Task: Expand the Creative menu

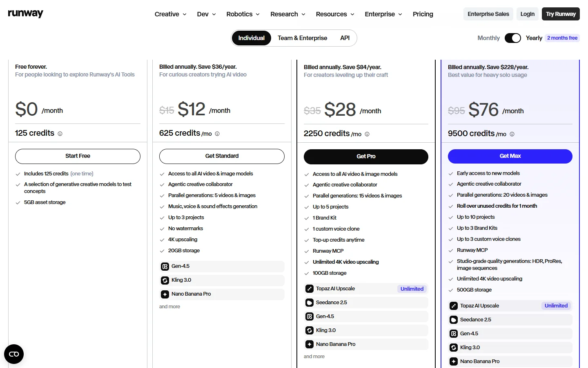Action: (171, 14)
